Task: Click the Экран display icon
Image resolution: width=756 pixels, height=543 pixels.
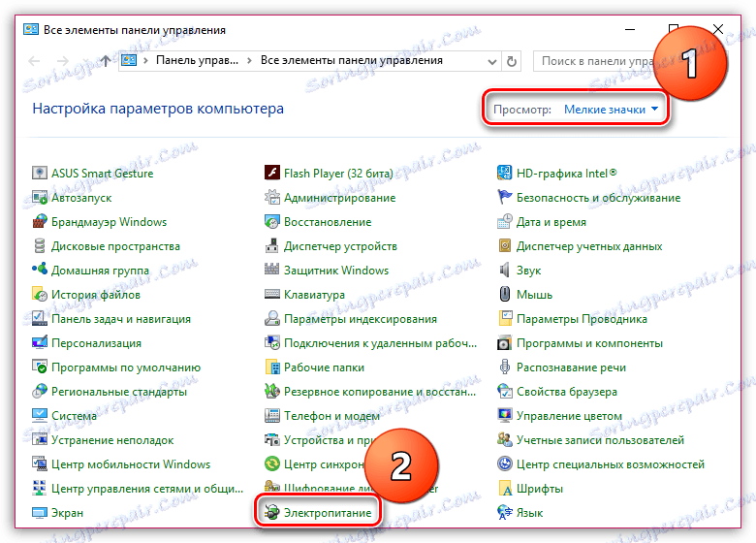Action: (40, 512)
